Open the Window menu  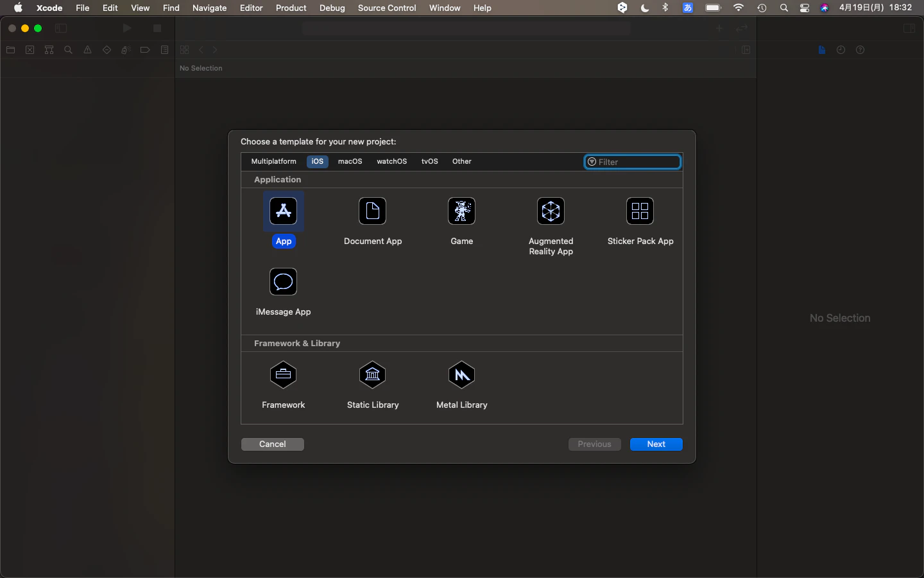pos(445,8)
